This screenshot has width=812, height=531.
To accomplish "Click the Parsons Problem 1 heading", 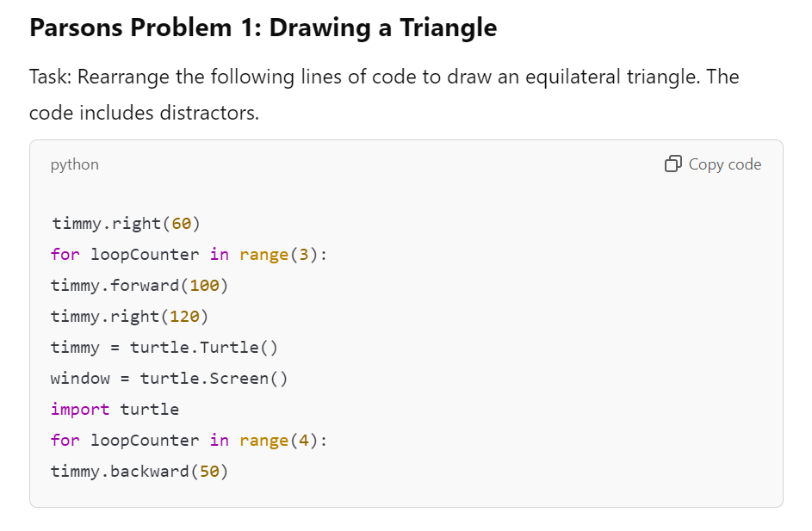I will pos(263,27).
